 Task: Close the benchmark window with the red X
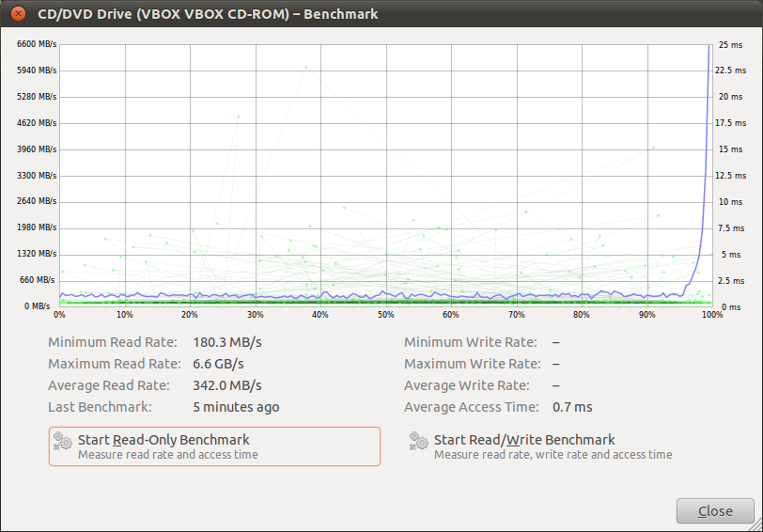click(x=19, y=13)
